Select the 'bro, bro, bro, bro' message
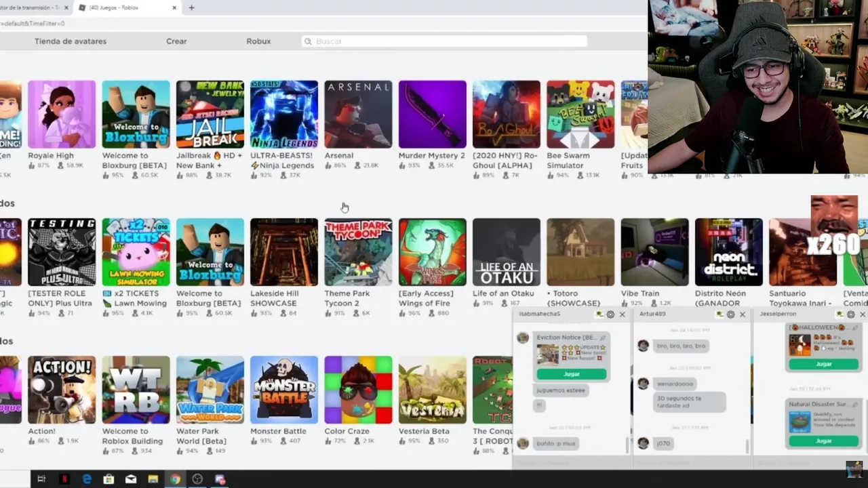 pos(681,346)
